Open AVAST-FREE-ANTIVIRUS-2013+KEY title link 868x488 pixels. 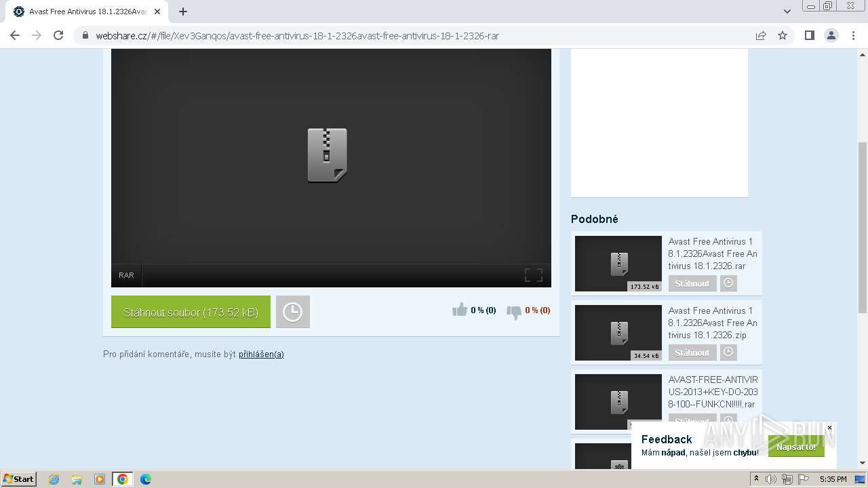713,392
